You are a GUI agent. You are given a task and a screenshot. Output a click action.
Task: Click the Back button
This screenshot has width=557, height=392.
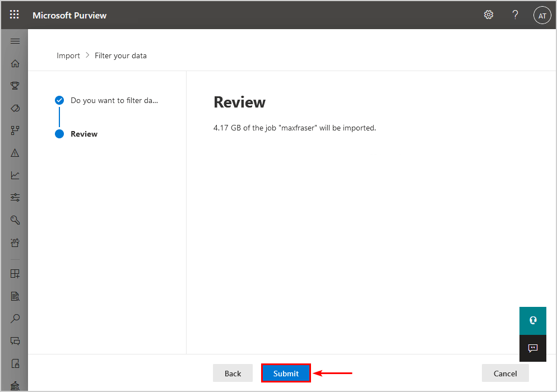pyautogui.click(x=233, y=373)
